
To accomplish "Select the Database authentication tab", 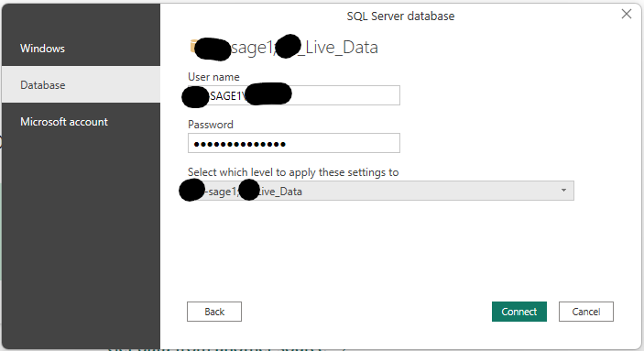I will point(81,84).
